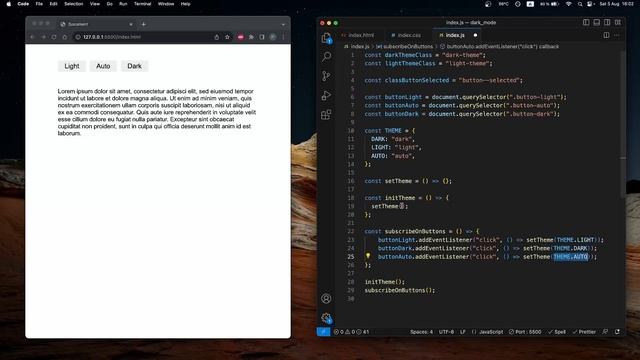Click the Dark theme button
This screenshot has width=640, height=360.
pyautogui.click(x=134, y=66)
